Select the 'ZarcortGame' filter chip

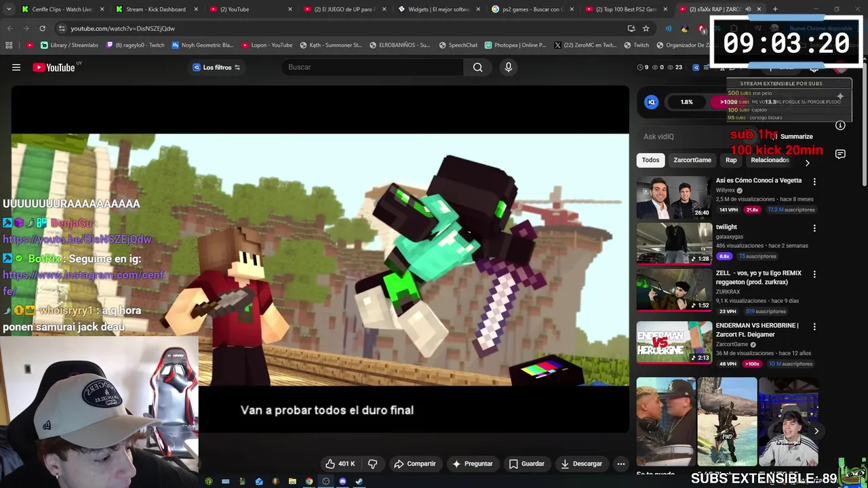pyautogui.click(x=692, y=160)
